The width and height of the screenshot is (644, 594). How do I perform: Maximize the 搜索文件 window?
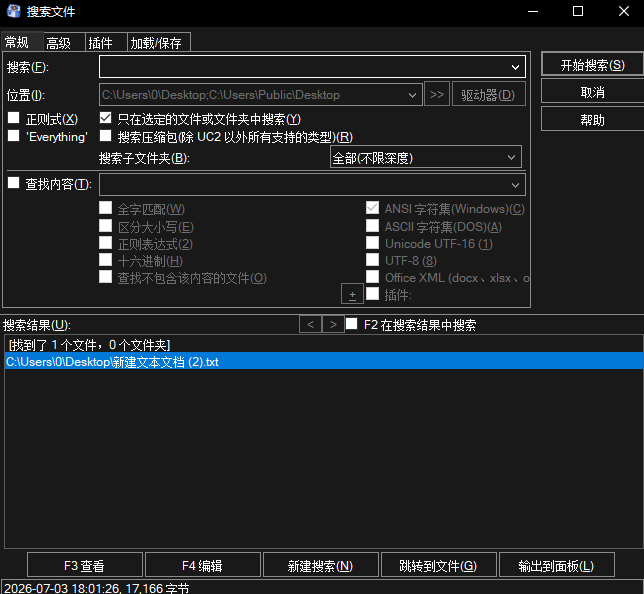tap(577, 12)
